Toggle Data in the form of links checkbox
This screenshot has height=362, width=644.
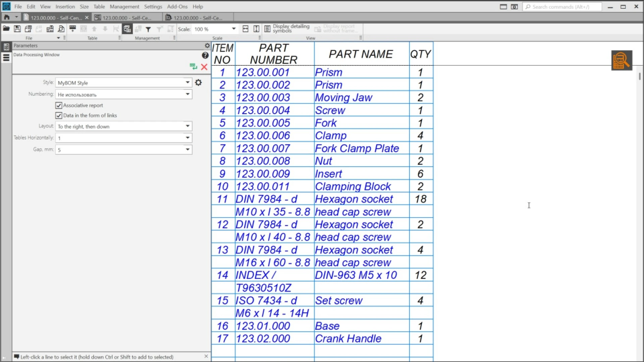pyautogui.click(x=59, y=115)
